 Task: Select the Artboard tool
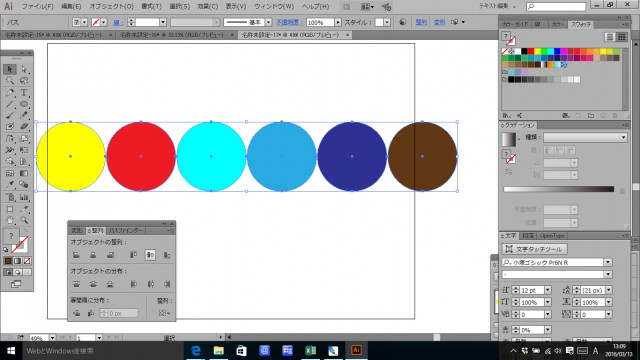[10, 209]
